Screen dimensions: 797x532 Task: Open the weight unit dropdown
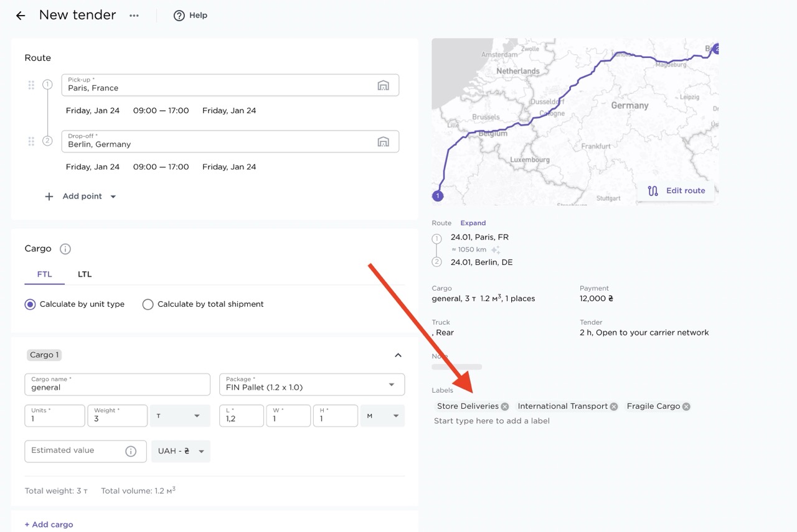click(180, 416)
